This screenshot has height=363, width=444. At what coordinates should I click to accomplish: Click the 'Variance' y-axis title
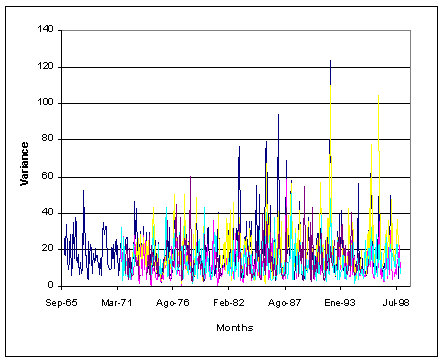point(24,164)
